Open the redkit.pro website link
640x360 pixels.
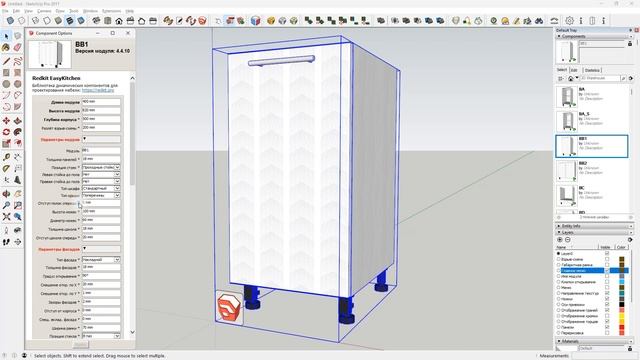point(98,90)
